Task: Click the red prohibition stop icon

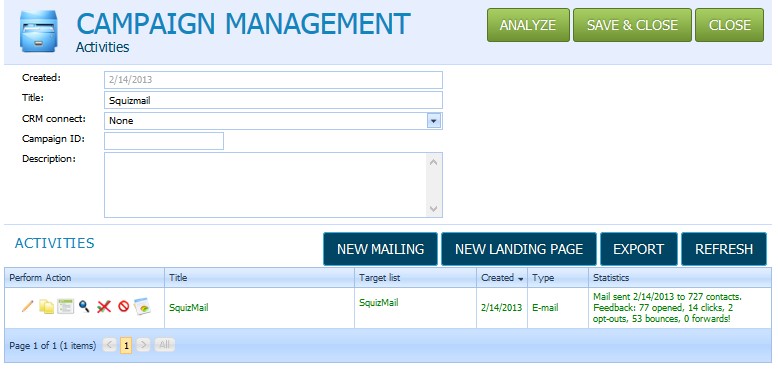Action: click(124, 307)
